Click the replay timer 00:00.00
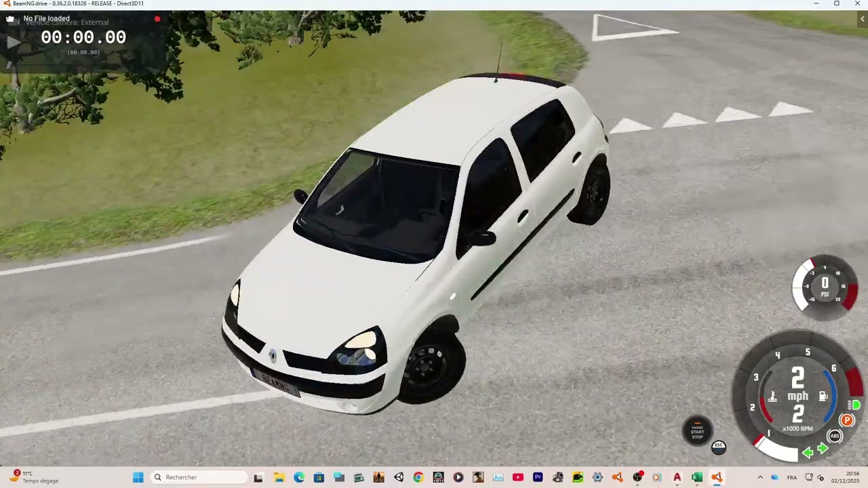 pyautogui.click(x=83, y=38)
